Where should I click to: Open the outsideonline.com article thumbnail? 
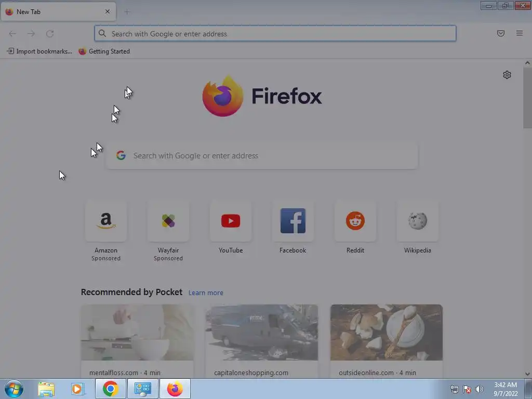coord(387,332)
